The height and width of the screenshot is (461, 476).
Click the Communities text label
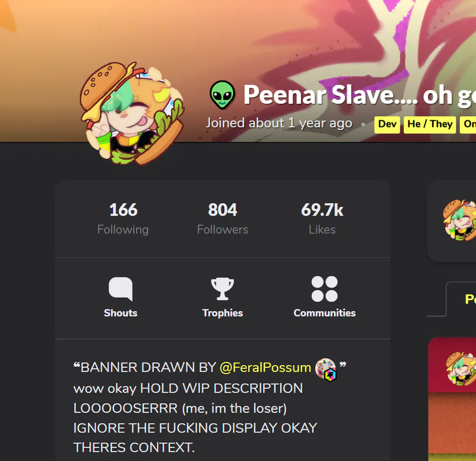(325, 313)
